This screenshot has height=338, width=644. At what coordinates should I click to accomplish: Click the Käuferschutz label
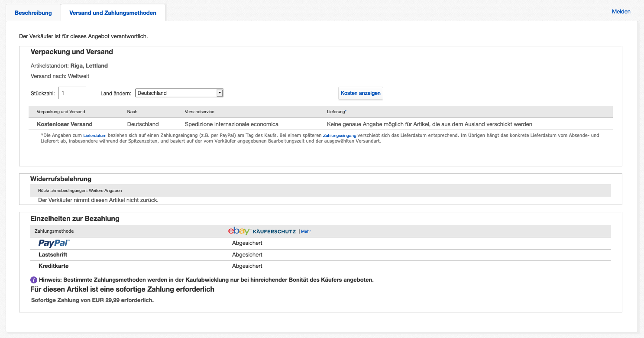click(274, 231)
